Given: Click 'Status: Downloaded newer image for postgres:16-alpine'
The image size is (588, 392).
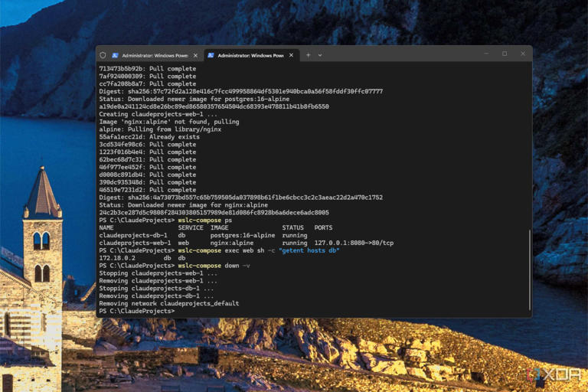Looking at the screenshot, I should pyautogui.click(x=194, y=99).
